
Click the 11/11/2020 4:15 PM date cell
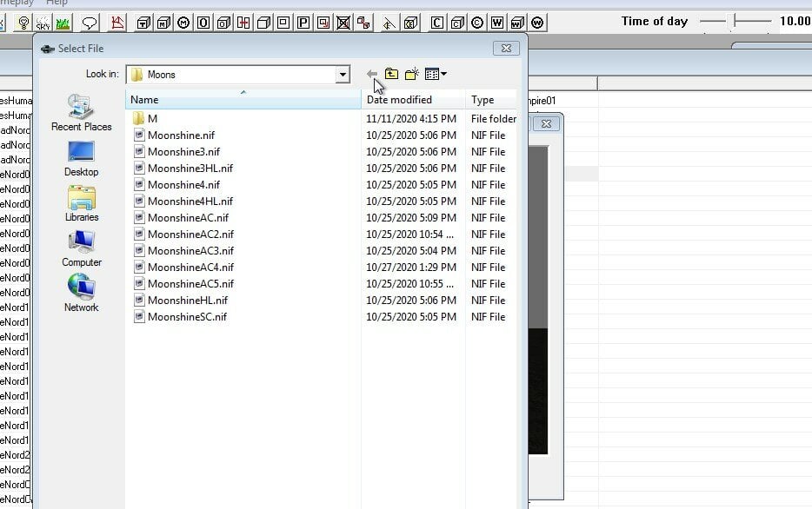(x=411, y=118)
